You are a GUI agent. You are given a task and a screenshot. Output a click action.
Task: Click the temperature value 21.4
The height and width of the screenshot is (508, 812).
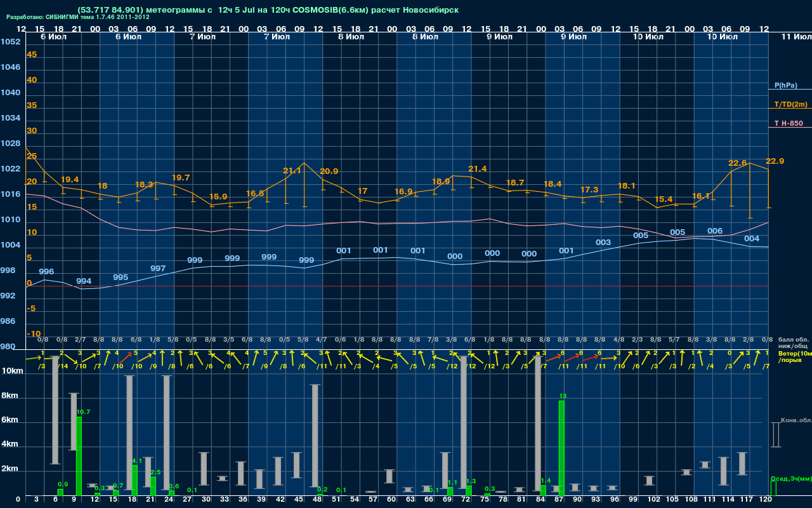tap(477, 168)
